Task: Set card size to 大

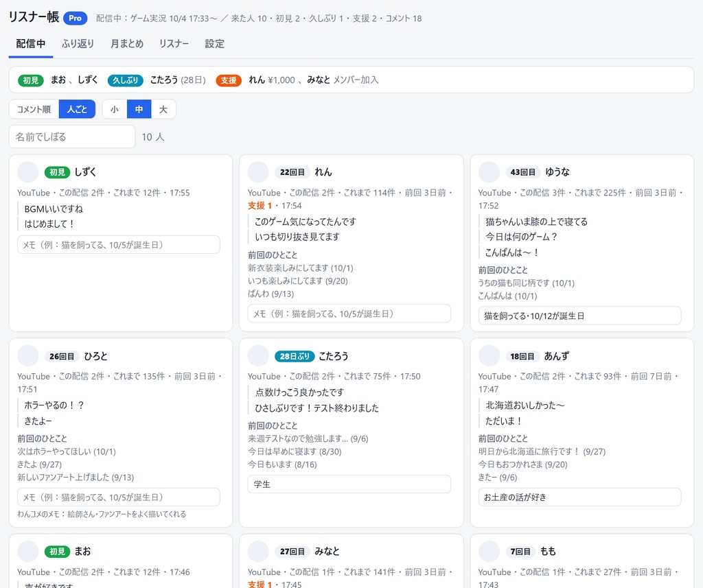Action: [x=163, y=109]
